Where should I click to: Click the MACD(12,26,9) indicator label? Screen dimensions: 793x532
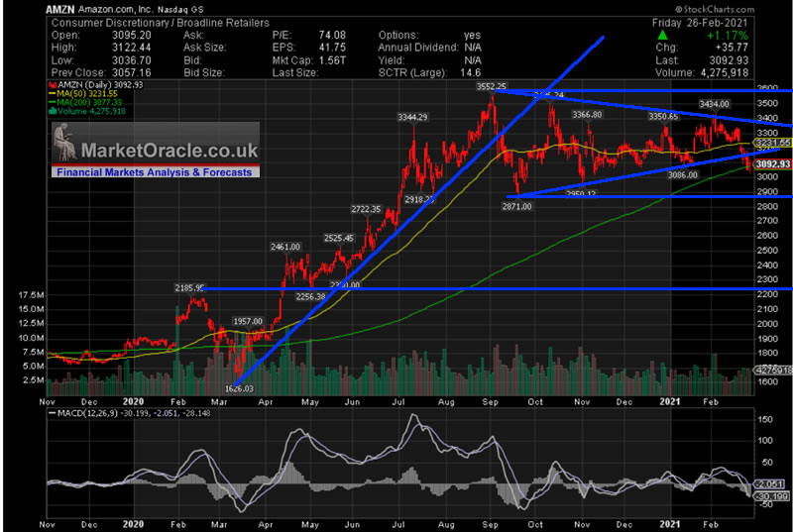(86, 413)
